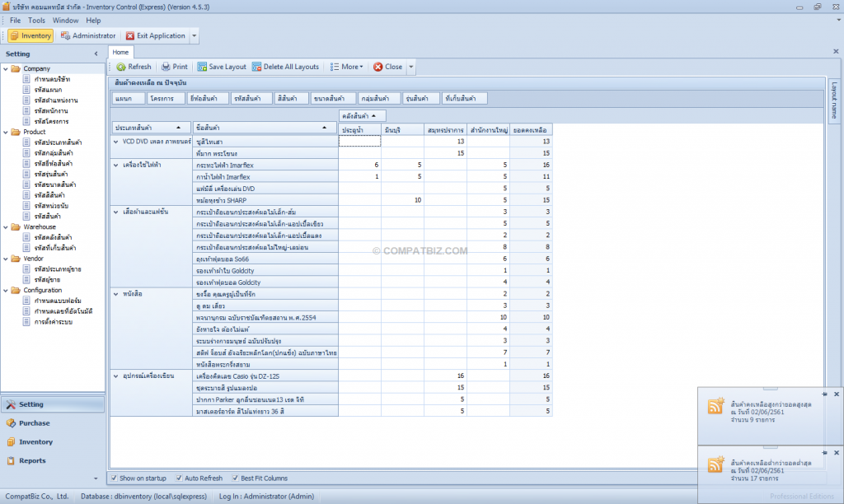Image resolution: width=844 pixels, height=504 pixels.
Task: Open the Inventory module in top toolbar
Action: (x=30, y=36)
